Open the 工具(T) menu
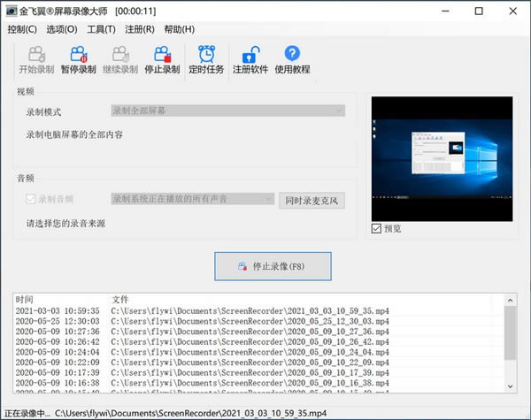 (101, 29)
